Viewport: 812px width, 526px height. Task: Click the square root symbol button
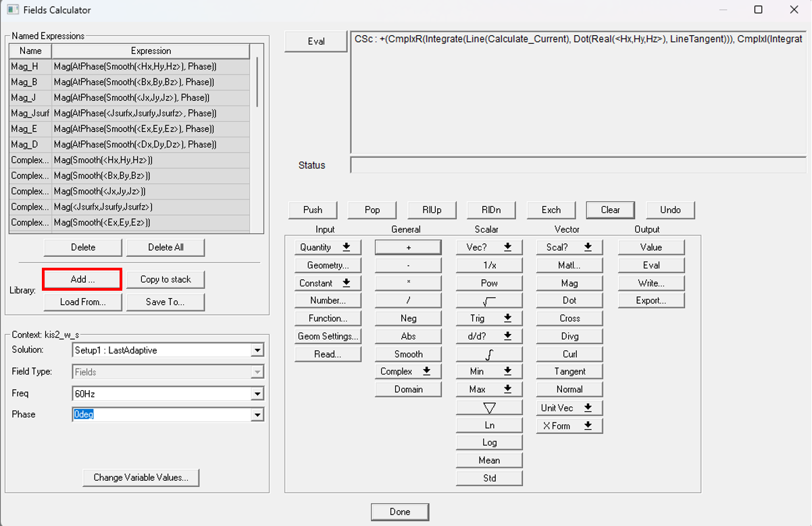(489, 301)
